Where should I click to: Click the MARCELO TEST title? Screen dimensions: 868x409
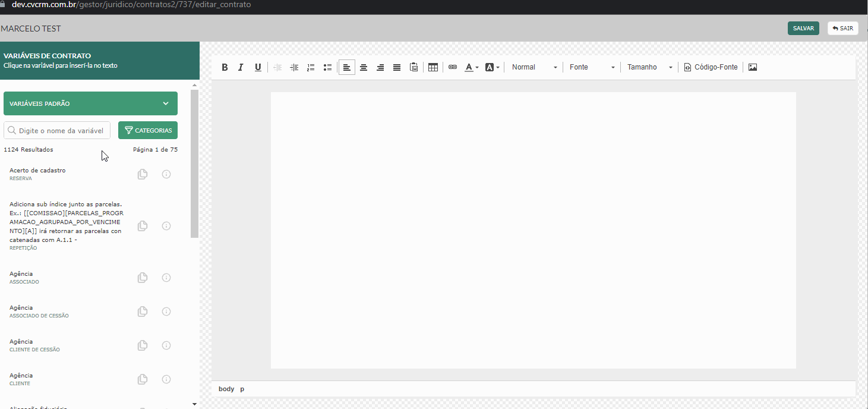click(31, 29)
